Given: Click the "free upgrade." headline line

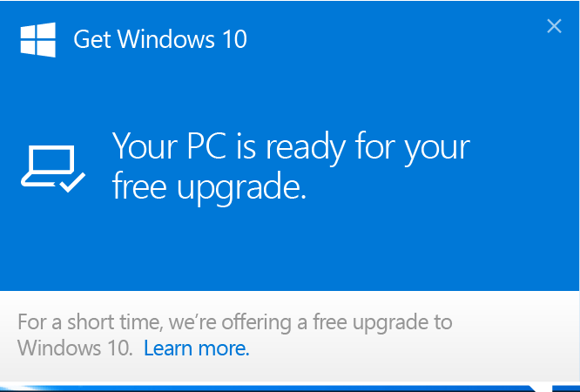Looking at the screenshot, I should [x=210, y=186].
